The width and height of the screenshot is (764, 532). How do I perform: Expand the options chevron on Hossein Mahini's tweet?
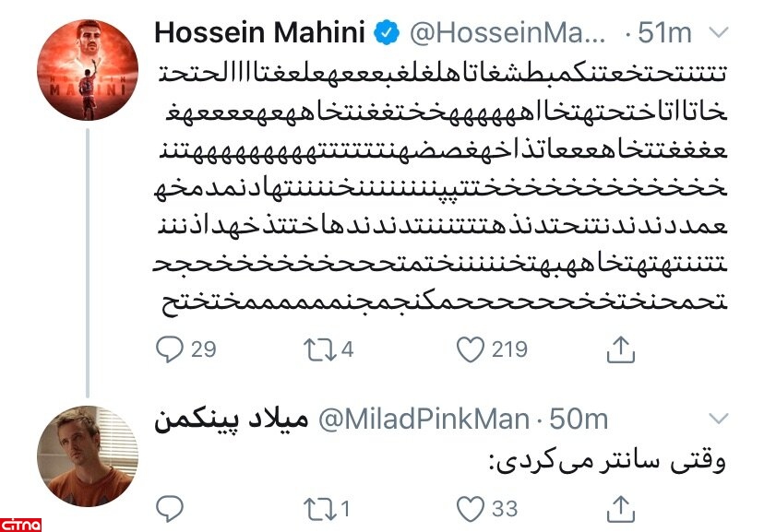pos(717,34)
